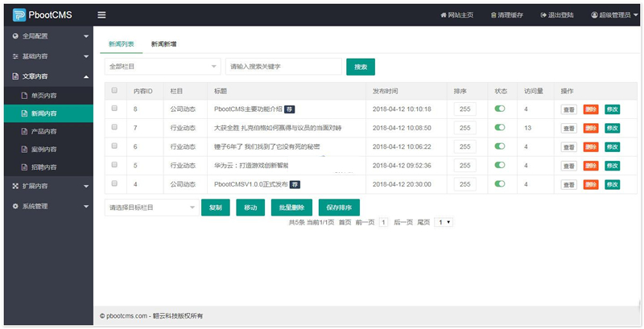644x329 pixels.
Task: Switch to the 新闻新增 tab
Action: (x=164, y=44)
